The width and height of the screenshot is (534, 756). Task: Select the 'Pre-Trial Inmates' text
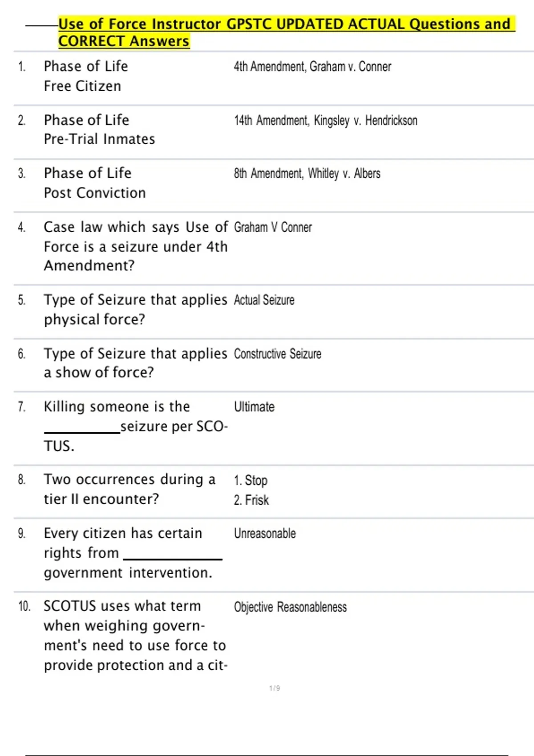[x=99, y=139]
